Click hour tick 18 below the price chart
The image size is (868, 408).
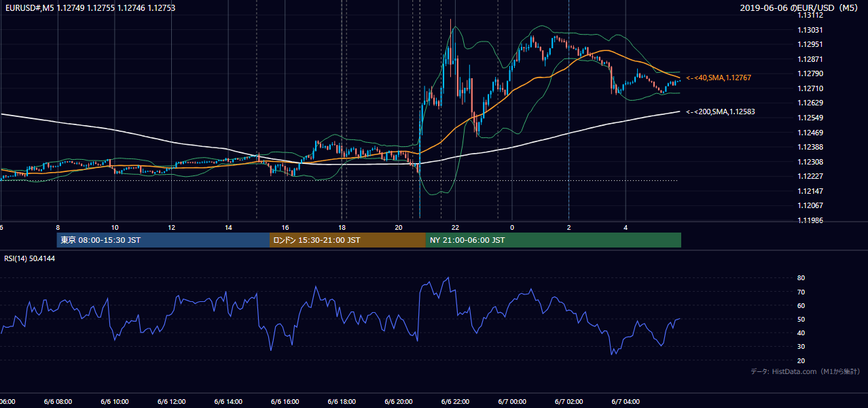click(342, 228)
